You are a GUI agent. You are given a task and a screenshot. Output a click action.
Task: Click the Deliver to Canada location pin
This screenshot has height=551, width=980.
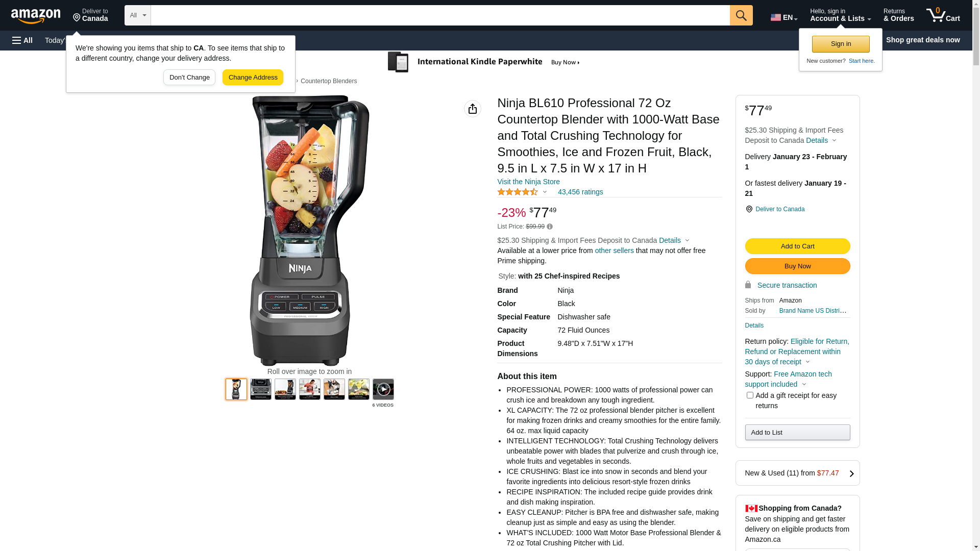[x=749, y=209]
